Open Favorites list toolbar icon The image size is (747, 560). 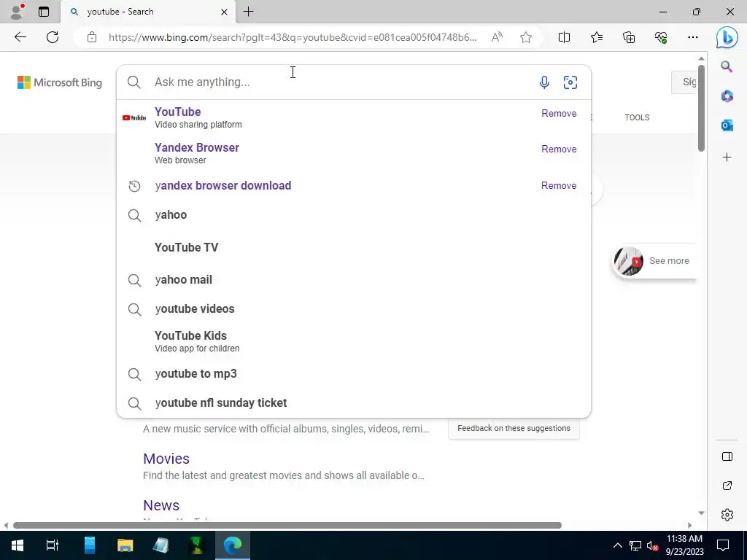point(597,37)
